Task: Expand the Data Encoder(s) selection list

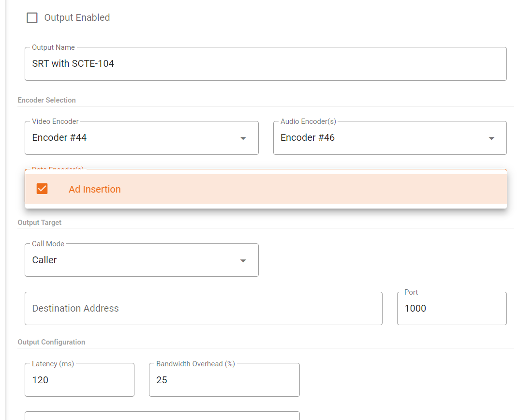Action: coord(266,189)
